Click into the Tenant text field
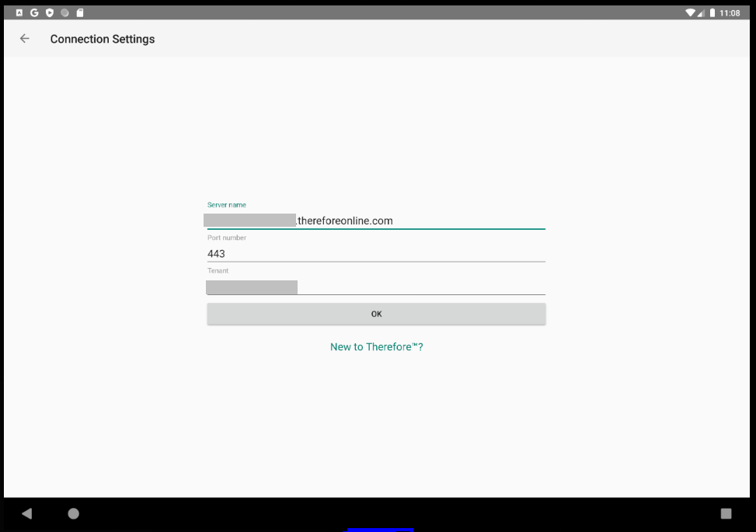The height and width of the screenshot is (532, 756). click(x=376, y=287)
